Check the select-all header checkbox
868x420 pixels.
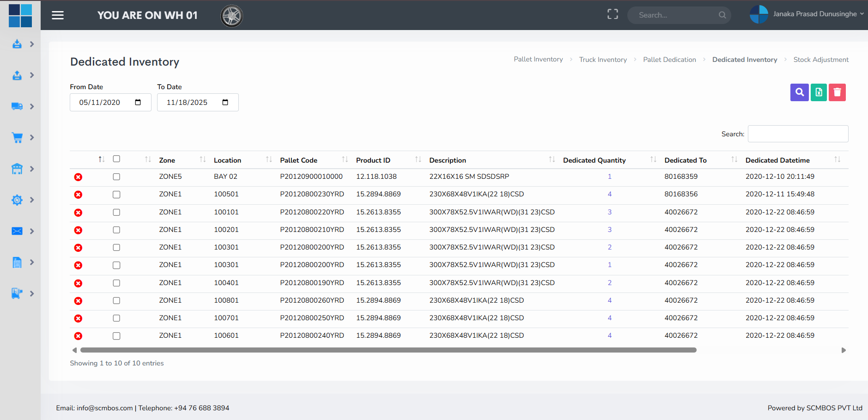click(x=116, y=159)
